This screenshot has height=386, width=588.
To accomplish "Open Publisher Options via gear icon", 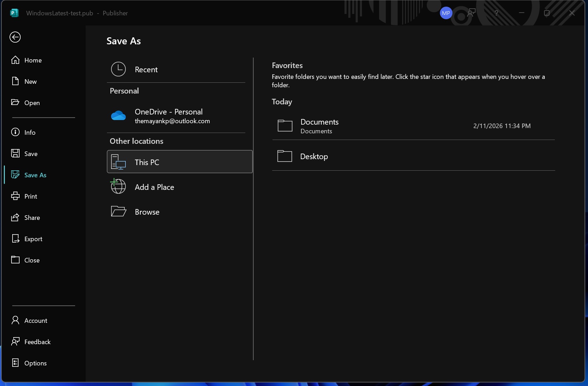I will (x=16, y=363).
